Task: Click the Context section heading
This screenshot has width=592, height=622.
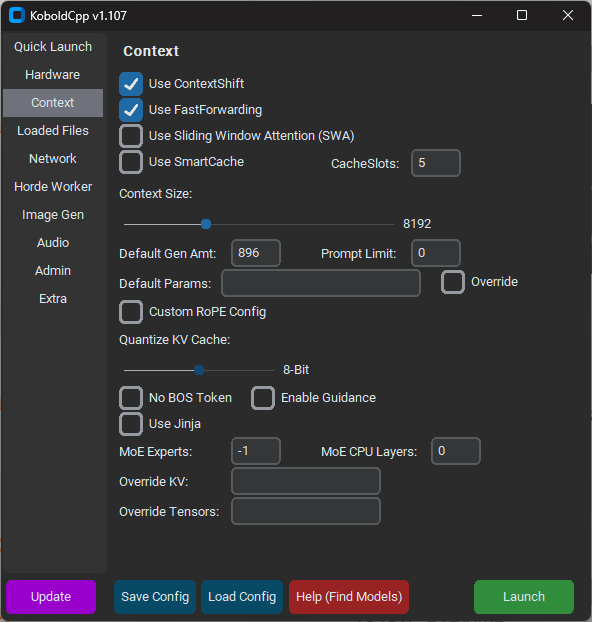Action: [151, 51]
